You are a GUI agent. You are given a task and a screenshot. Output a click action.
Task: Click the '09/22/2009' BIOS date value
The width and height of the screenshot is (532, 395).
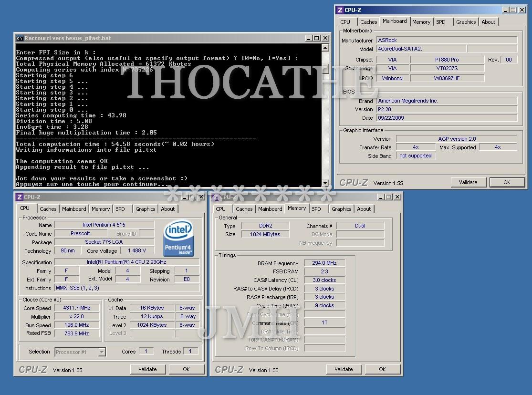click(447, 118)
